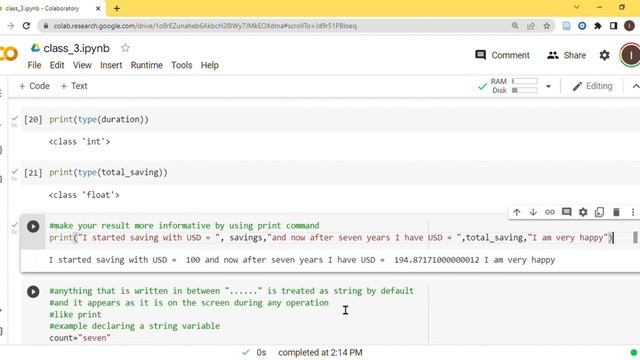This screenshot has width=640, height=360.
Task: Click the executed checkmark of cell 20
Action: point(14,118)
